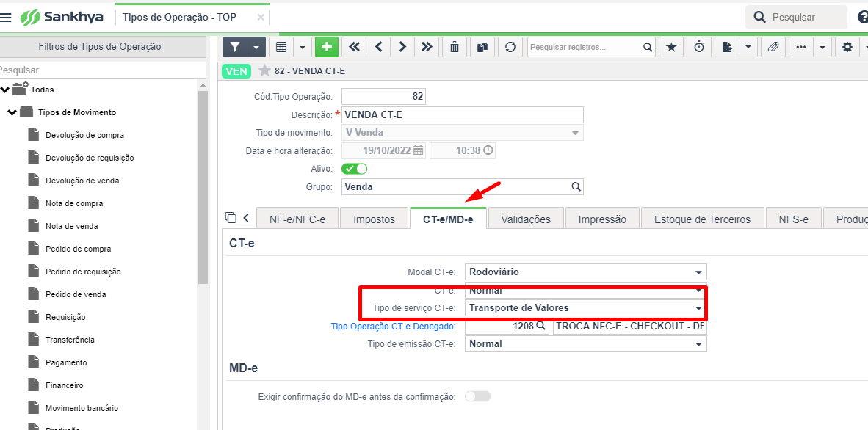Click the paperclip attachment icon
Viewport: 868px width, 430px height.
pos(773,47)
